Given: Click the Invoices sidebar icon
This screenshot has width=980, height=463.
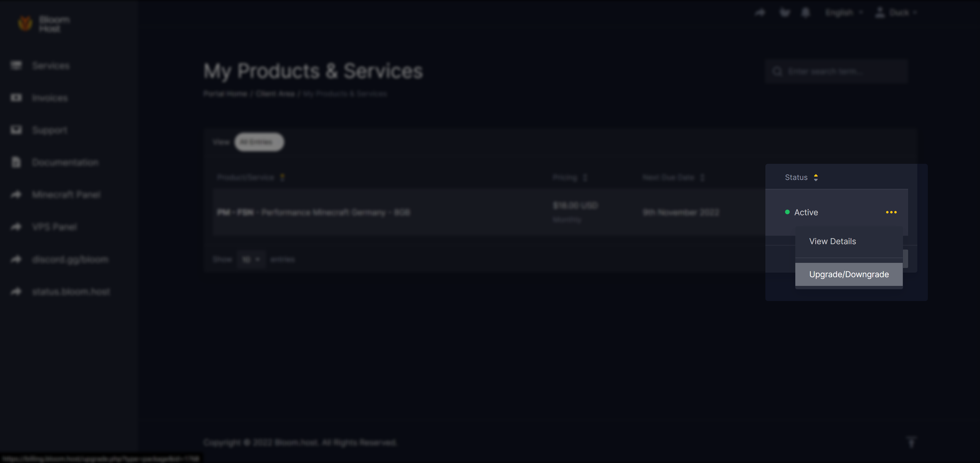Looking at the screenshot, I should 16,98.
